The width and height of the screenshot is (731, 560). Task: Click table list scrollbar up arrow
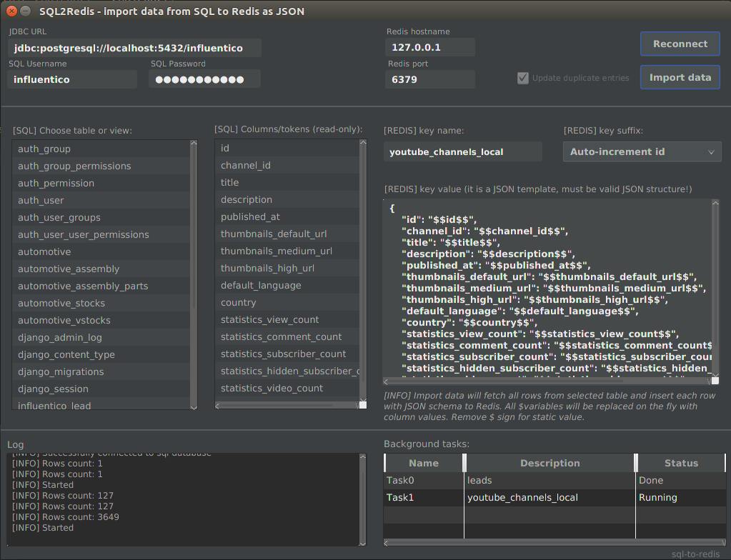pyautogui.click(x=194, y=143)
